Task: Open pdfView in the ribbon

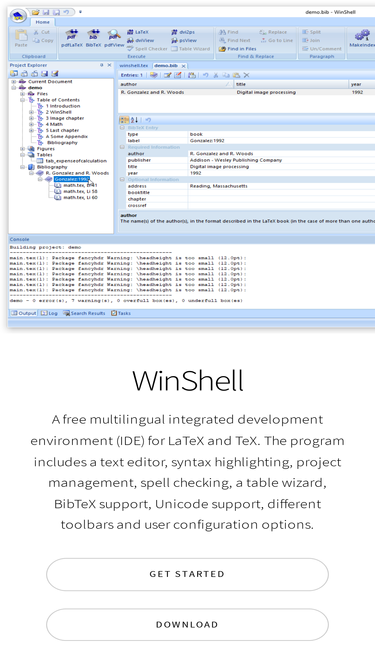Action: tap(114, 38)
